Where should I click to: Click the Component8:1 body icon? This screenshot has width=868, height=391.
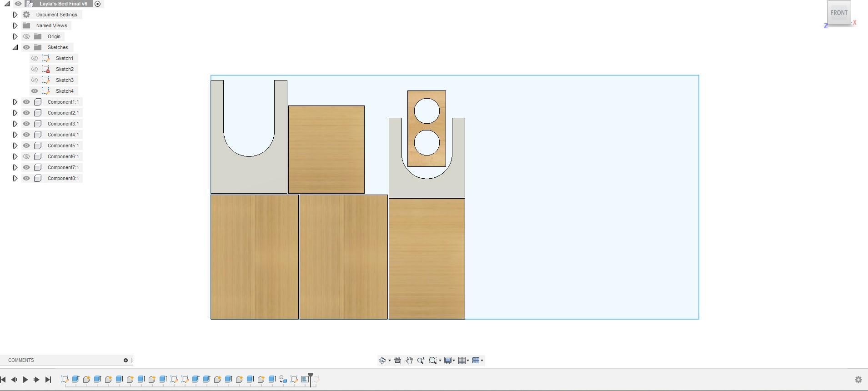(x=38, y=178)
